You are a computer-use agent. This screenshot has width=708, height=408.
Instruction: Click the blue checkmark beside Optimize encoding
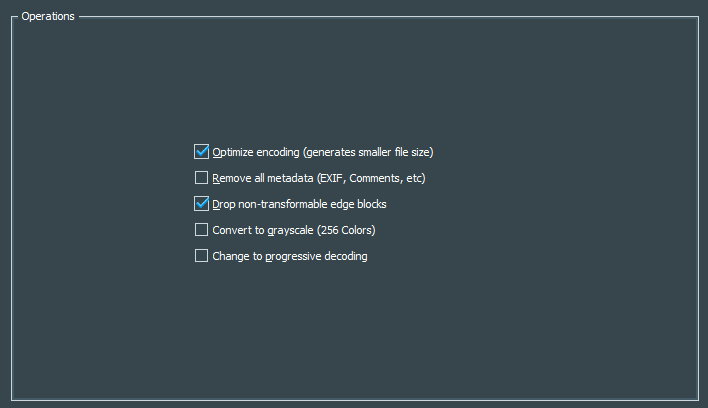pyautogui.click(x=201, y=152)
